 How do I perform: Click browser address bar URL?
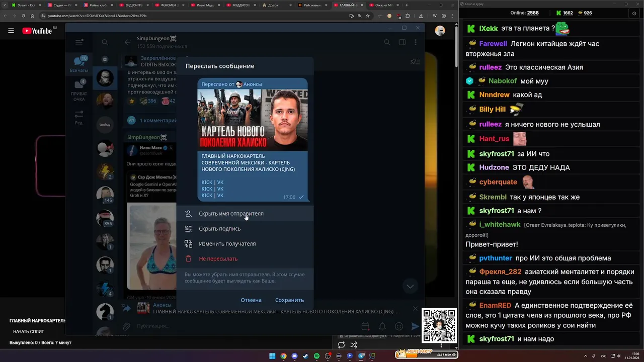97,16
